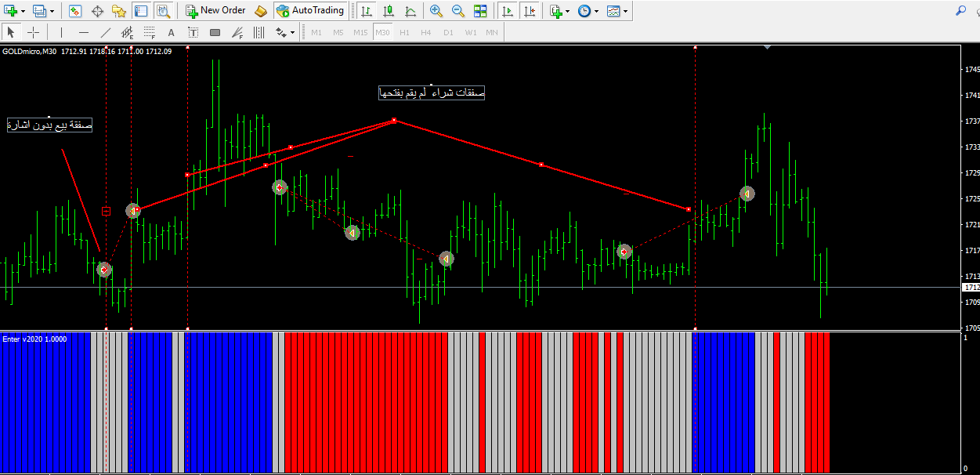Toggle the Chart Shift button
This screenshot has height=475, width=980.
click(530, 11)
